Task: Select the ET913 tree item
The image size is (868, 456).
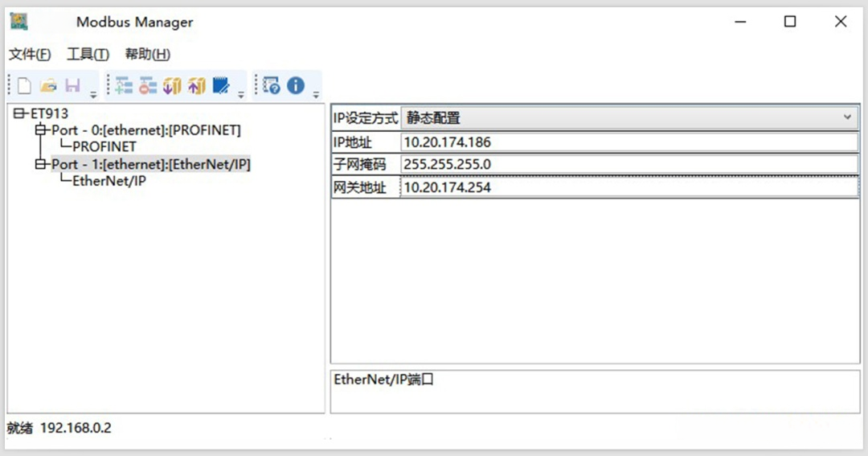Action: (x=49, y=113)
